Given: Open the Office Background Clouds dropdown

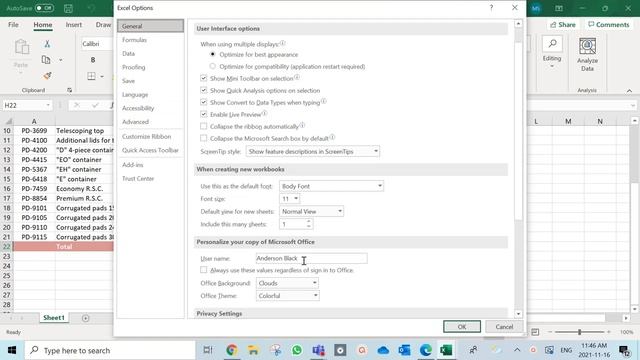Looking at the screenshot, I should [x=287, y=283].
